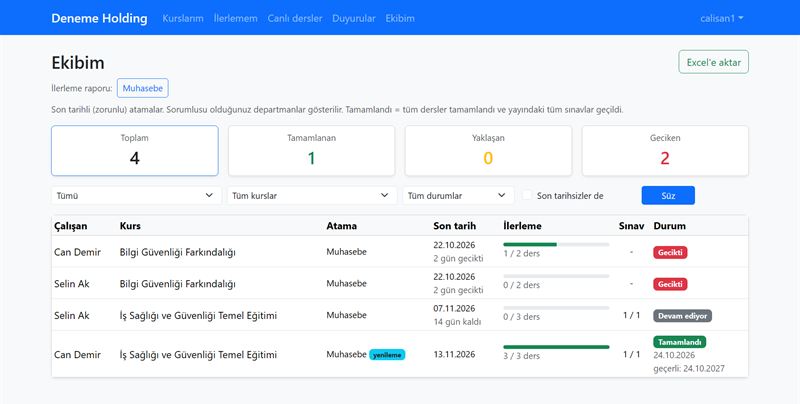The height and width of the screenshot is (404, 800).
Task: Select the Toplam 4 summary card
Action: [x=135, y=151]
